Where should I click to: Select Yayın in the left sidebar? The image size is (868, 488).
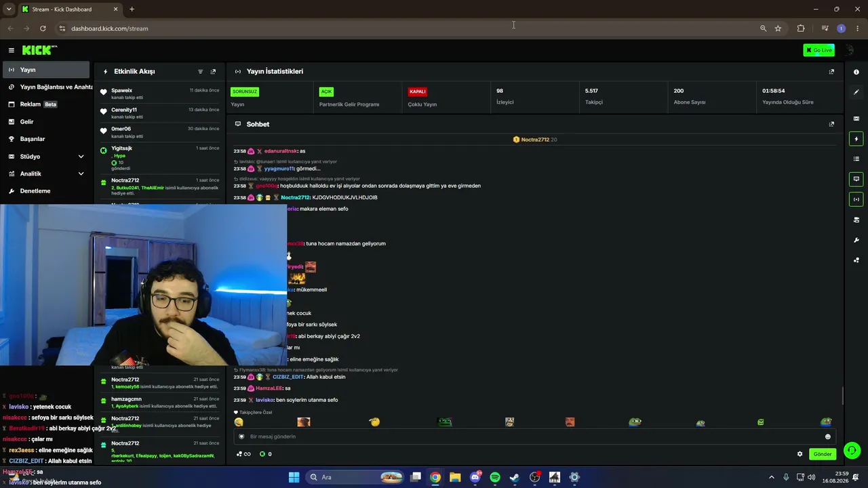46,70
